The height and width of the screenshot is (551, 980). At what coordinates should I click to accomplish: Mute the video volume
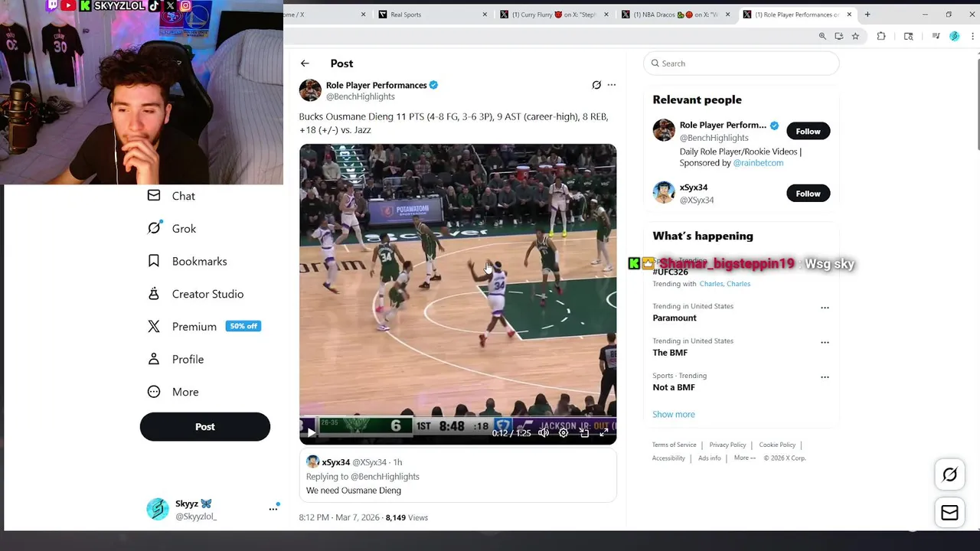(x=544, y=432)
